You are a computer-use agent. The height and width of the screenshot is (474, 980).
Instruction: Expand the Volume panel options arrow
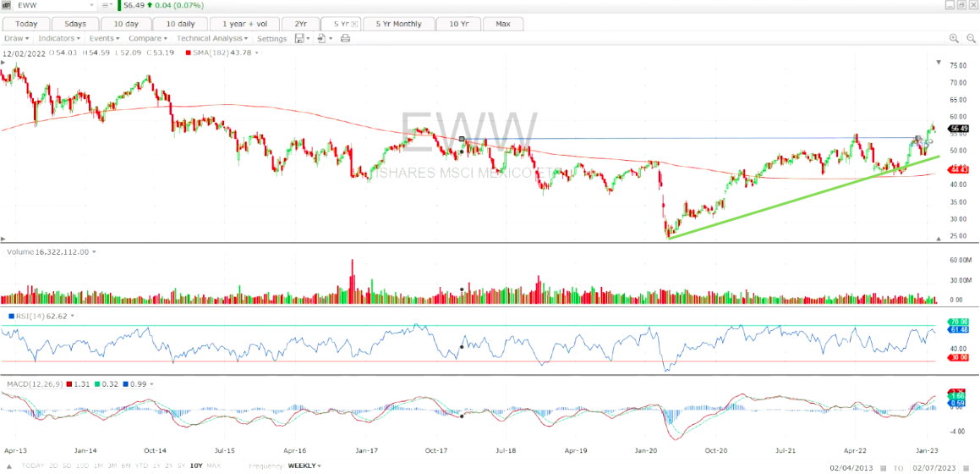pos(94,252)
